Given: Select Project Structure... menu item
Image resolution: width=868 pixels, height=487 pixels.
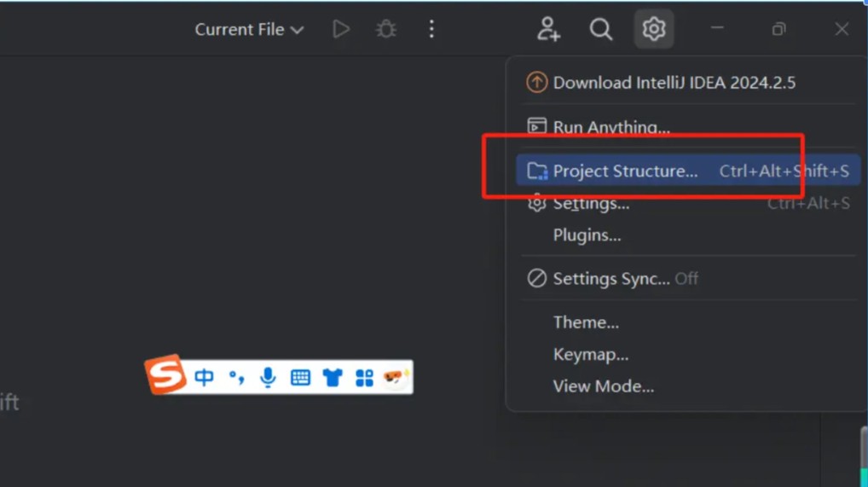Looking at the screenshot, I should pyautogui.click(x=625, y=171).
